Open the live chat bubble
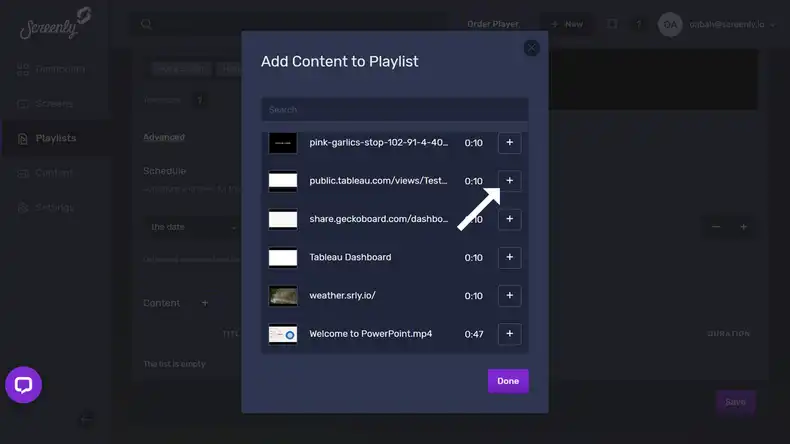The width and height of the screenshot is (790, 444). click(x=23, y=385)
